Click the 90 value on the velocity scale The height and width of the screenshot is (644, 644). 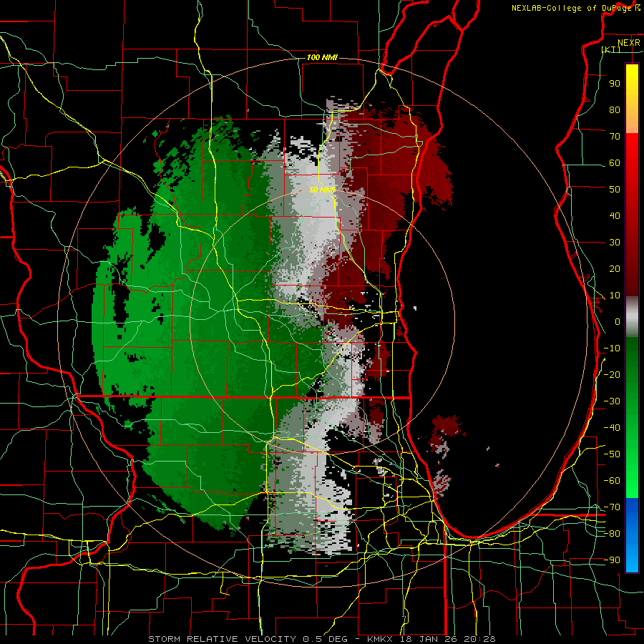[x=615, y=84]
